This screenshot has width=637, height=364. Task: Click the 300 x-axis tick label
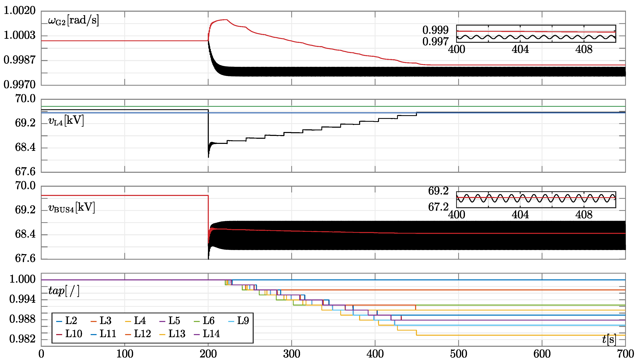point(291,354)
